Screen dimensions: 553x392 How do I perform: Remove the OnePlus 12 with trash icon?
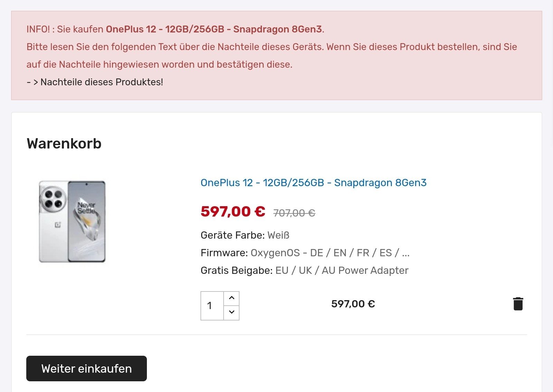[518, 304]
